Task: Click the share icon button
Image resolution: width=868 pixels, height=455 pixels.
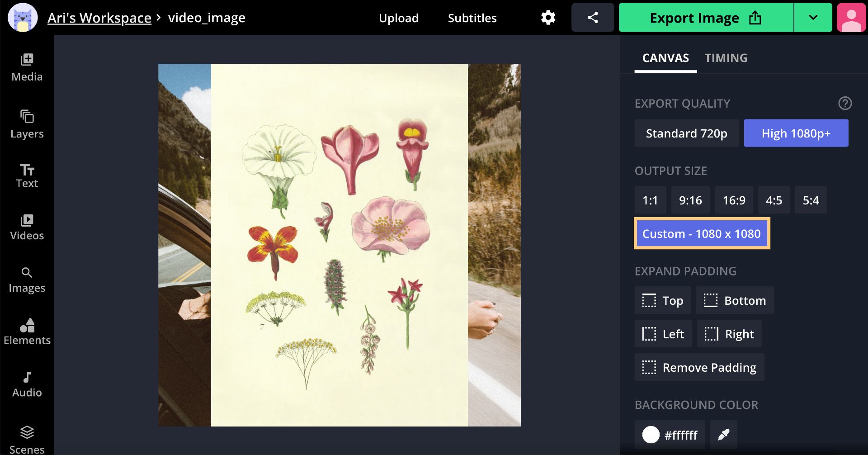Action: tap(592, 18)
